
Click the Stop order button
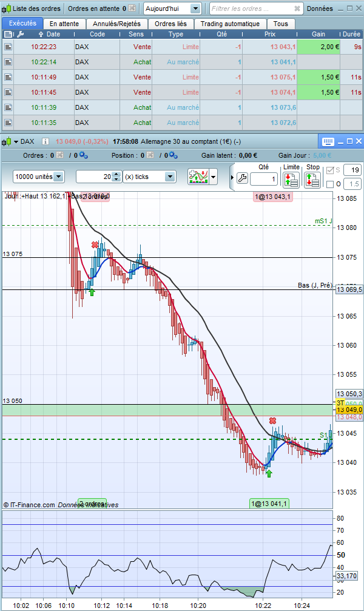[312, 180]
